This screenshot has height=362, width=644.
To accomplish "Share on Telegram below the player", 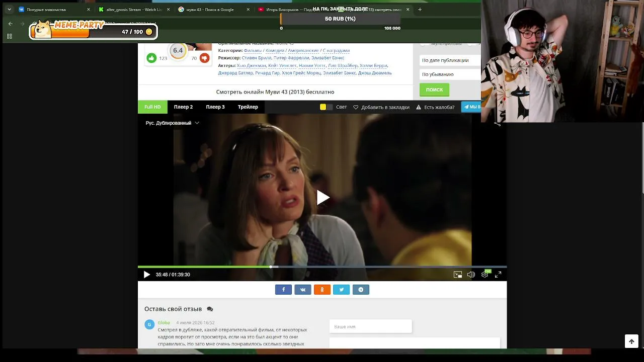I will click(x=361, y=290).
